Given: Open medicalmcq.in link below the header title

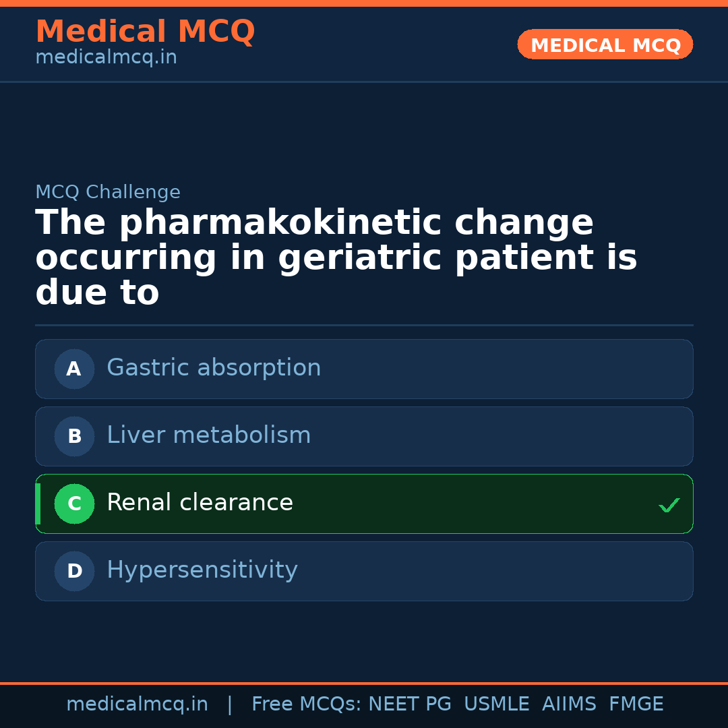Looking at the screenshot, I should tap(106, 58).
